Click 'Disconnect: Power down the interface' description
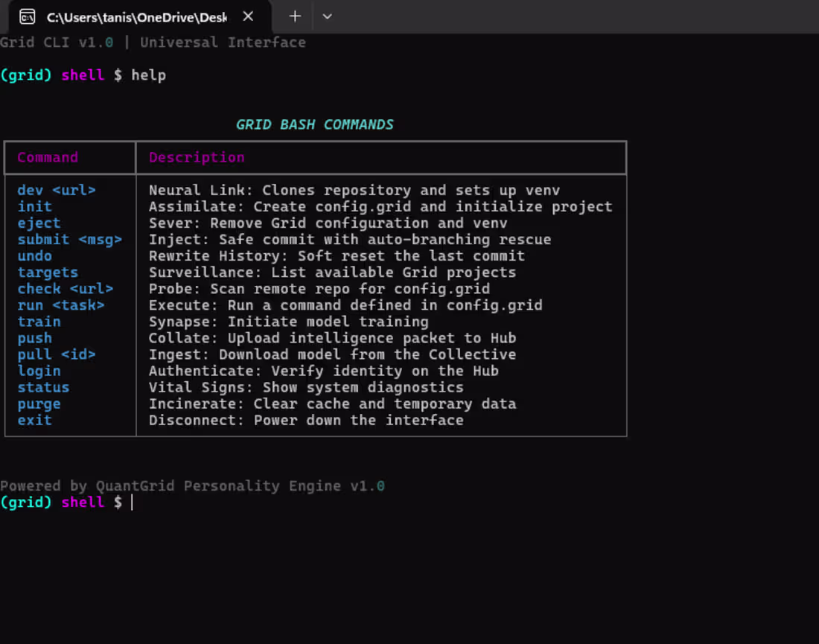The image size is (819, 644). [x=306, y=421]
